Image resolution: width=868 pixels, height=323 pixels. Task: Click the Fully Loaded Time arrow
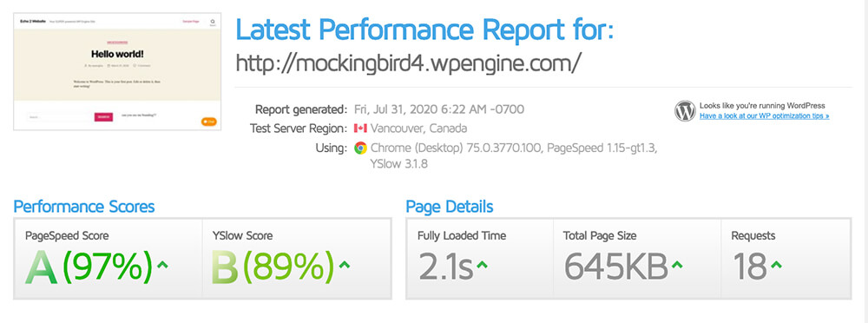click(482, 266)
